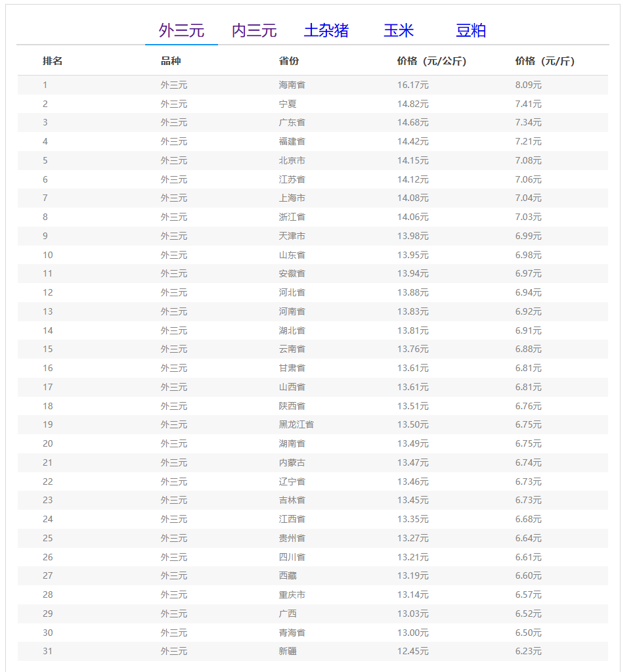Click the 辽宁省 province cell

[292, 482]
